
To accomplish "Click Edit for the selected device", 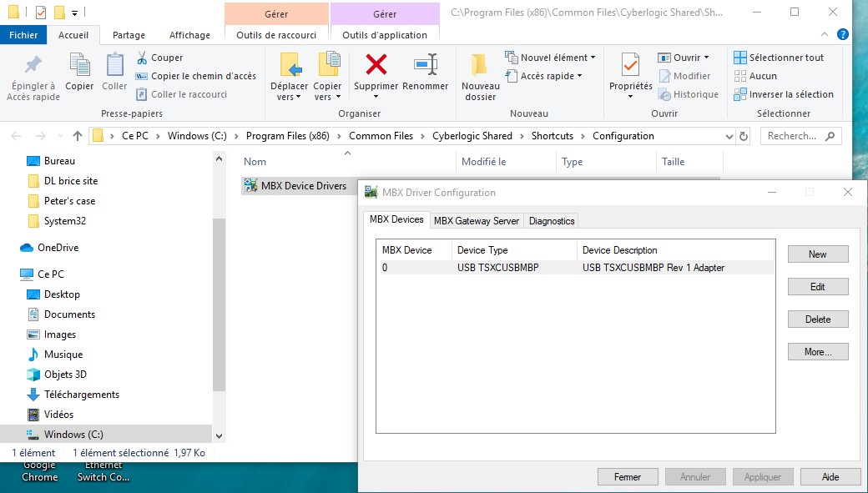I will [x=818, y=287].
